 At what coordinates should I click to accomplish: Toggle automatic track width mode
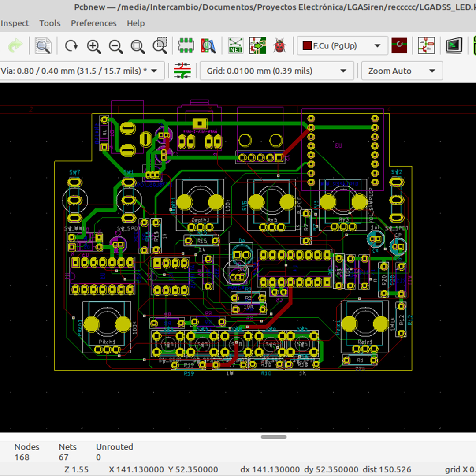tap(182, 71)
